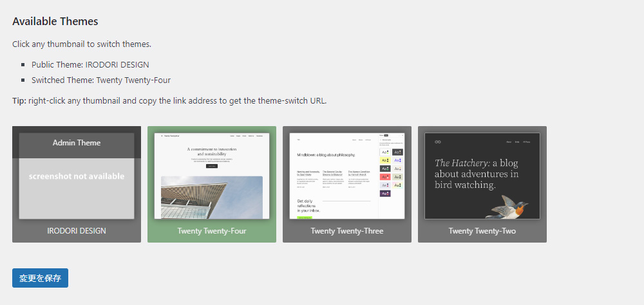Save changes with the blue 変更を保存 button

click(x=40, y=278)
